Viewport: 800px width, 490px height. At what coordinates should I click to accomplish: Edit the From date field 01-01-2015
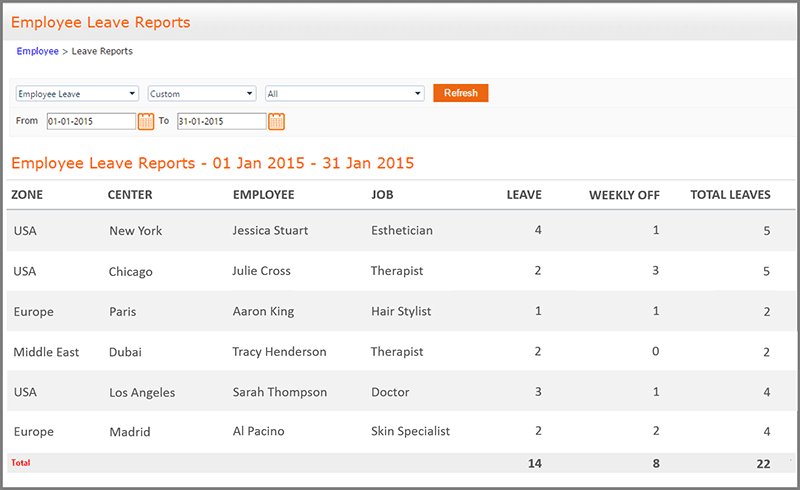click(x=91, y=121)
